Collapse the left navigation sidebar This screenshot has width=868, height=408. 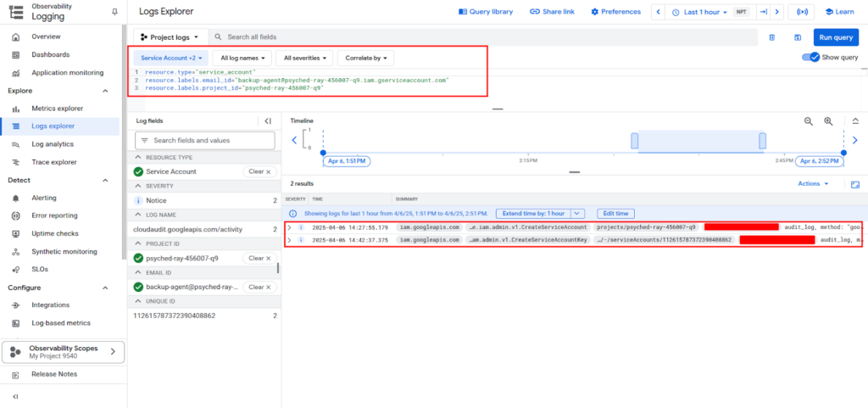15,396
